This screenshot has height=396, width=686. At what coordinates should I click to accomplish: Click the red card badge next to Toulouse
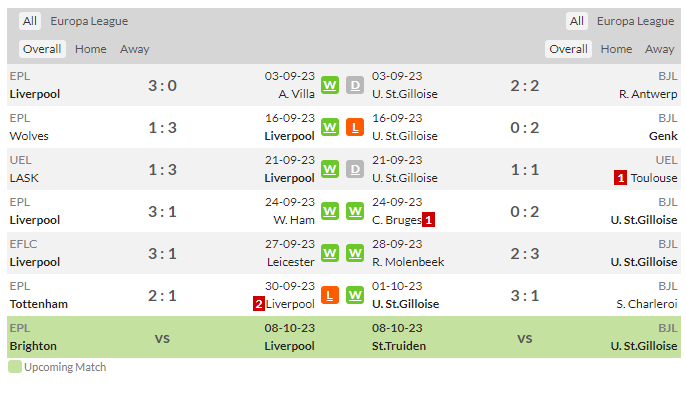620,178
